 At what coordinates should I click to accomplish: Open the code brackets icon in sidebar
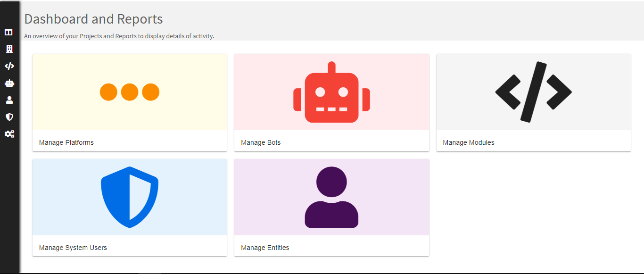pos(9,66)
